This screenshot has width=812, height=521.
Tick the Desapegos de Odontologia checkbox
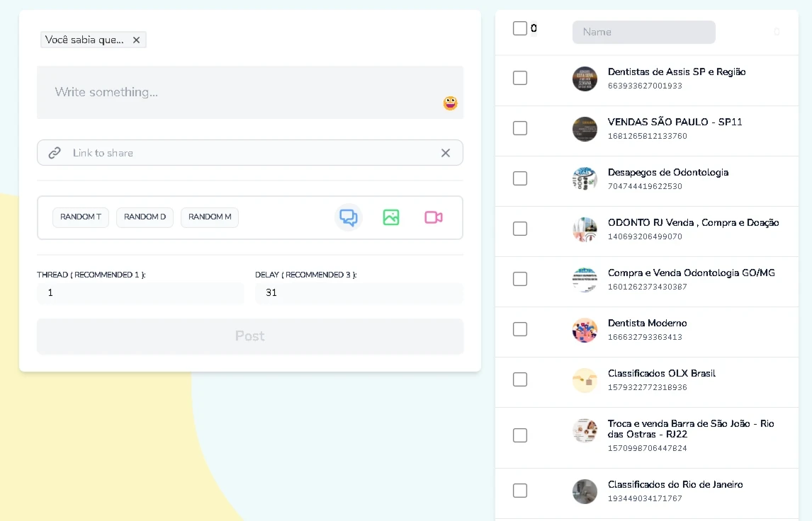(x=520, y=178)
